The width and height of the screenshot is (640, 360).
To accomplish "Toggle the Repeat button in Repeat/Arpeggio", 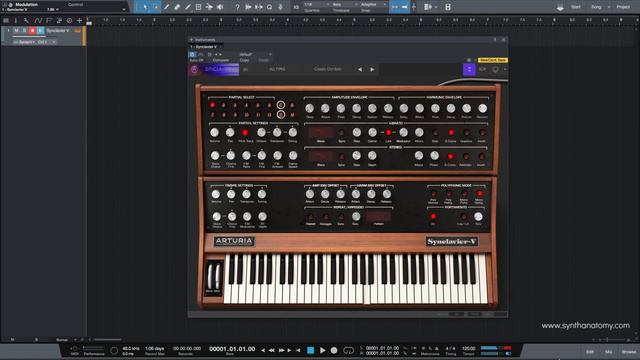I will [311, 217].
